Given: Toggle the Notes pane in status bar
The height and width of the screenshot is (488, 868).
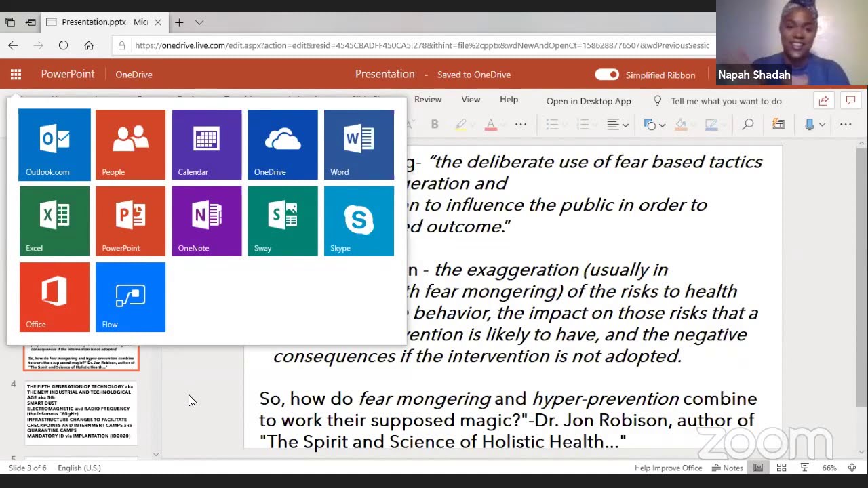Looking at the screenshot, I should (728, 468).
